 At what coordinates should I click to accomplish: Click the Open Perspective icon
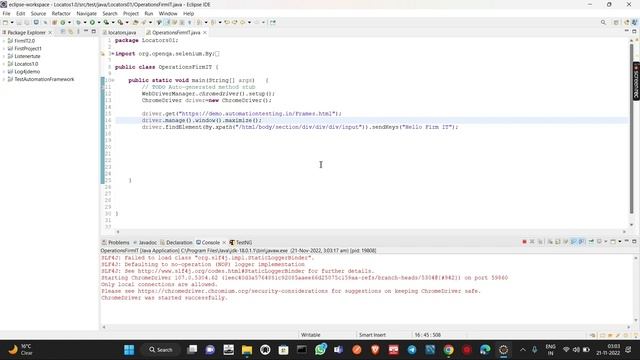(616, 22)
